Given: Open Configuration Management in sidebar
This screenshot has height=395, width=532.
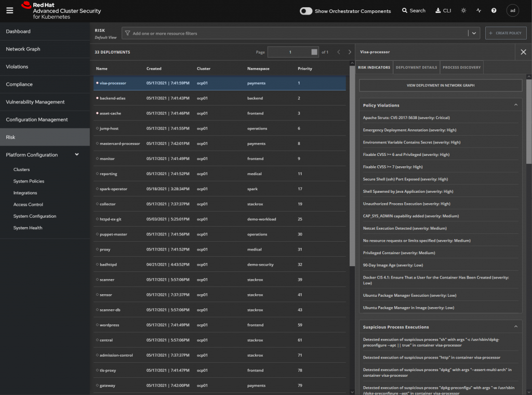Looking at the screenshot, I should coord(45,120).
